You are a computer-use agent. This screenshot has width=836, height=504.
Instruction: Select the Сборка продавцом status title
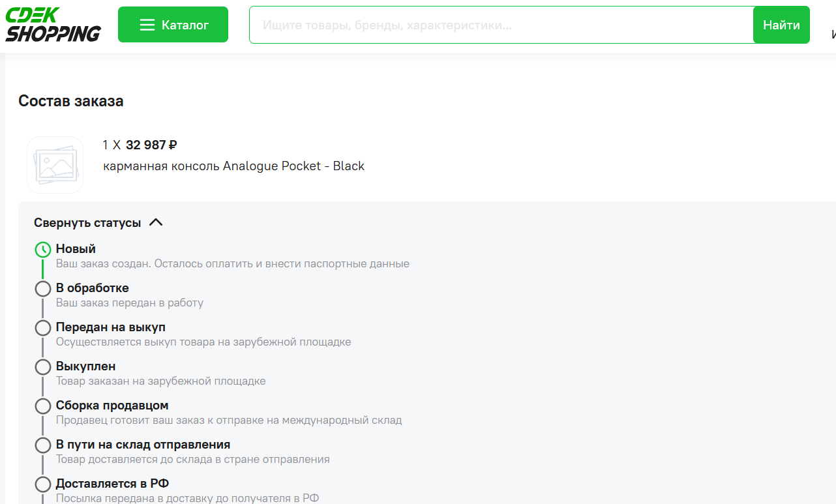click(112, 405)
